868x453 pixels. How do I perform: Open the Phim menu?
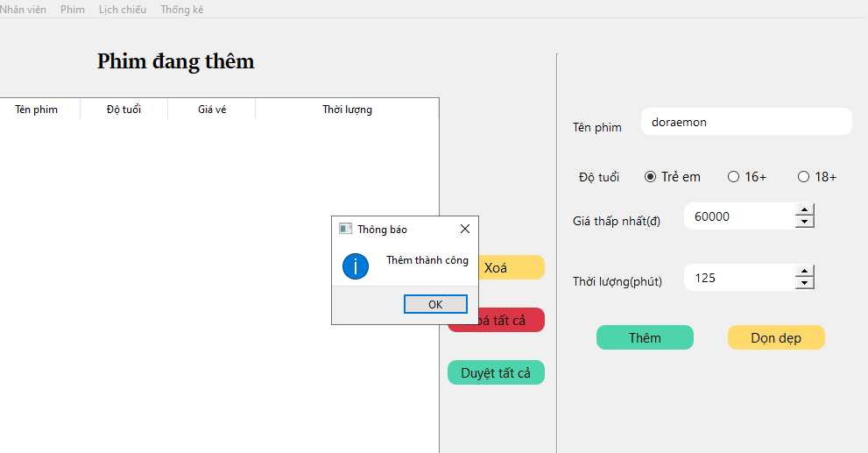tap(73, 10)
